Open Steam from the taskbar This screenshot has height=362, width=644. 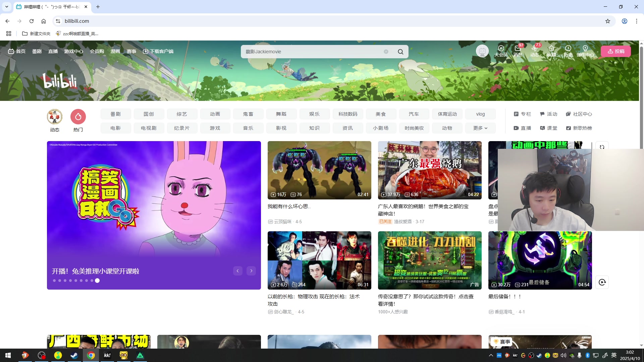tap(74, 355)
